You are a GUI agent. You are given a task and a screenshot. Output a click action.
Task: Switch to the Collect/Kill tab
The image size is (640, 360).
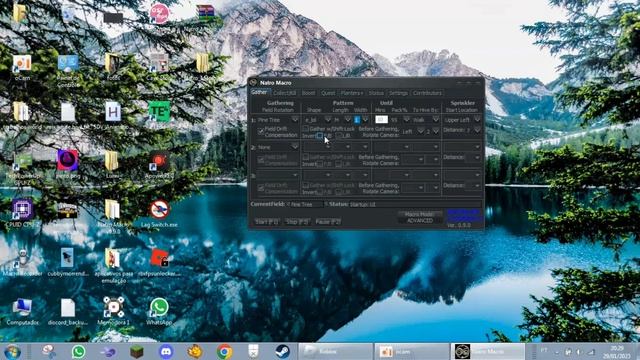pos(284,93)
